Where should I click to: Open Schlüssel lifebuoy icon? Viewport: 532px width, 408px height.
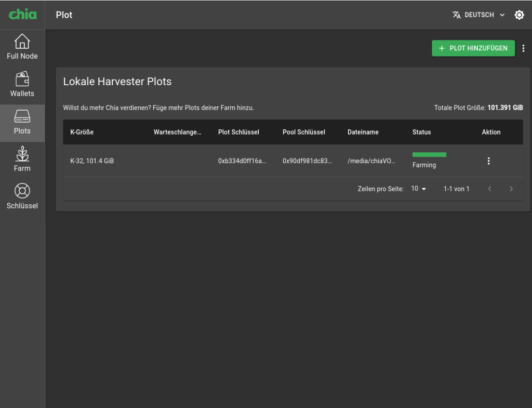pos(22,191)
